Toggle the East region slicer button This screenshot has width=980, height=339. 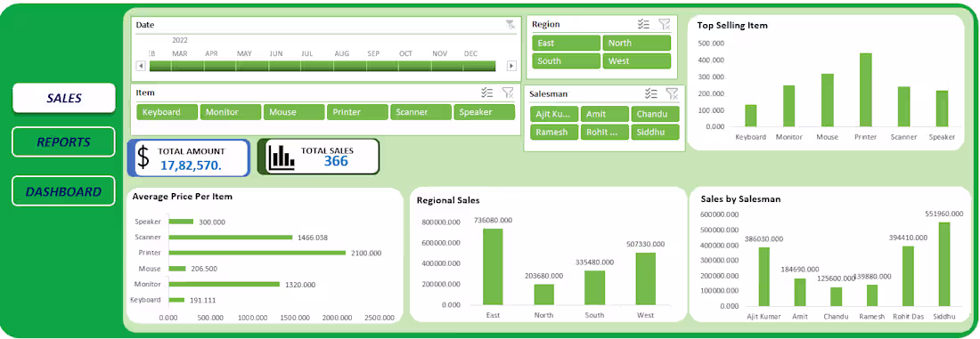(x=567, y=43)
